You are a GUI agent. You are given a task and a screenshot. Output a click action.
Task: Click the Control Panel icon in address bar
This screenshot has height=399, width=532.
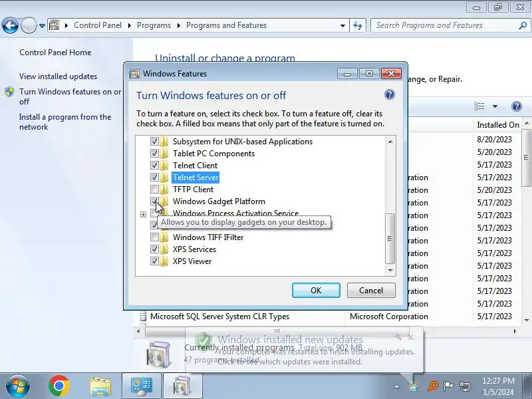point(55,25)
